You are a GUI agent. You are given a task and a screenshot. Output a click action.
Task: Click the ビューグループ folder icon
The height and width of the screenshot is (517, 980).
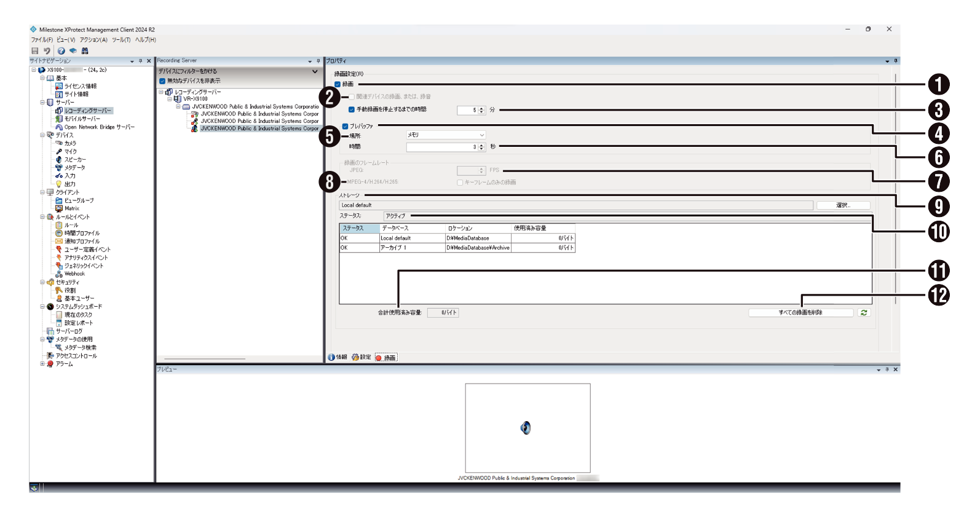point(59,200)
